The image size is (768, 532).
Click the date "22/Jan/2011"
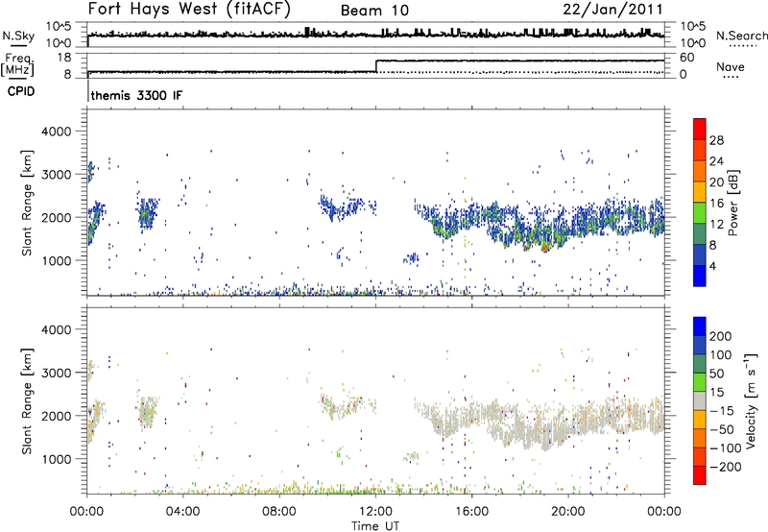click(x=612, y=10)
